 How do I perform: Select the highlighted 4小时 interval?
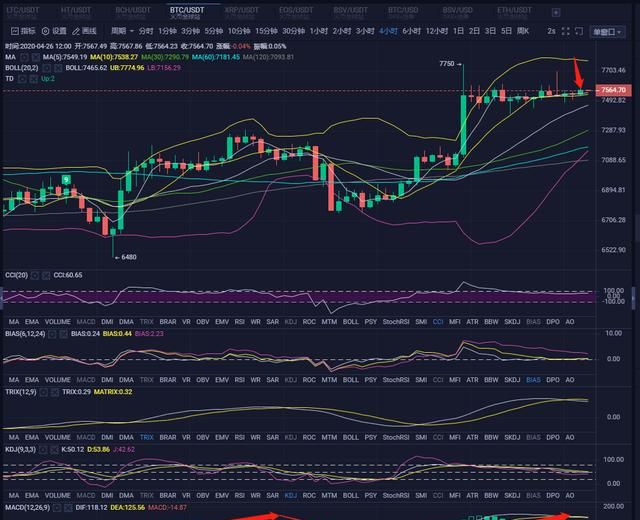tap(388, 31)
